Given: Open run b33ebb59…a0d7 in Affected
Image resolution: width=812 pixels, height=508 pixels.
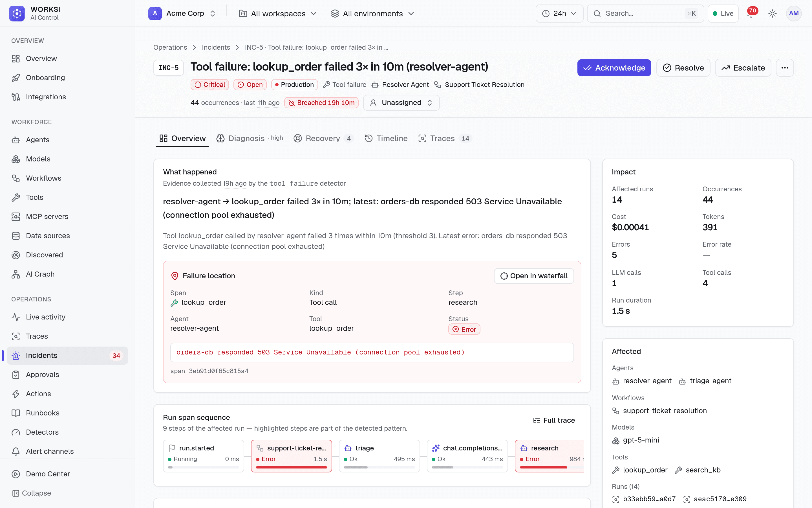Looking at the screenshot, I should [644, 499].
